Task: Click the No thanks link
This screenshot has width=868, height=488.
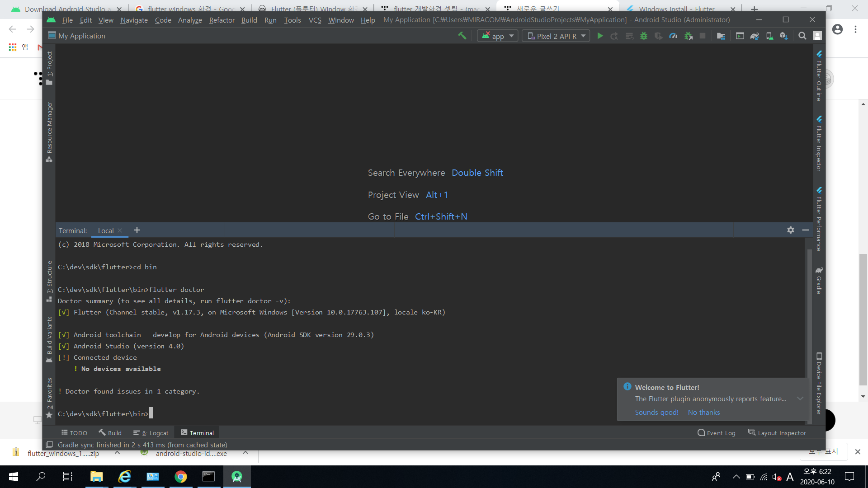Action: [x=703, y=412]
